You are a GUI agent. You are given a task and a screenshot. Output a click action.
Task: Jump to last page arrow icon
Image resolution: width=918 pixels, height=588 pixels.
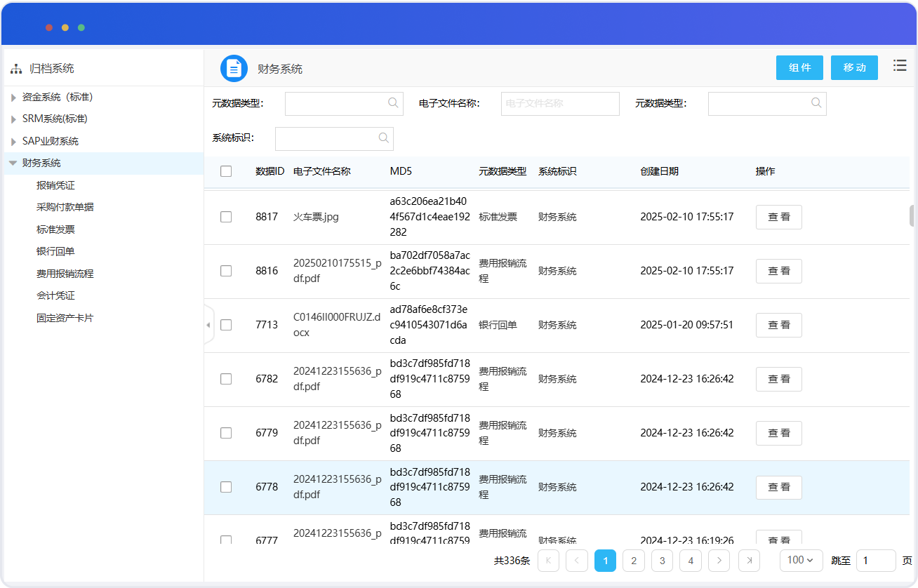(x=749, y=560)
